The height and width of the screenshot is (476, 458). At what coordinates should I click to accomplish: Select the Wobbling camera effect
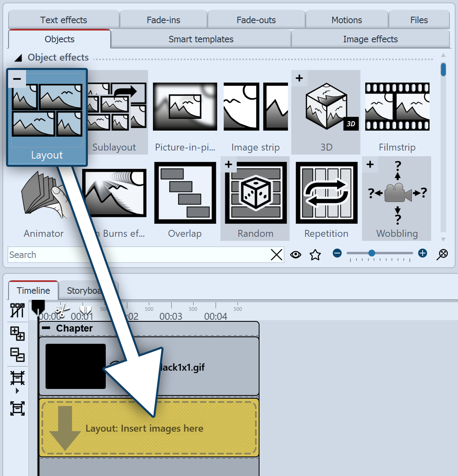point(396,192)
